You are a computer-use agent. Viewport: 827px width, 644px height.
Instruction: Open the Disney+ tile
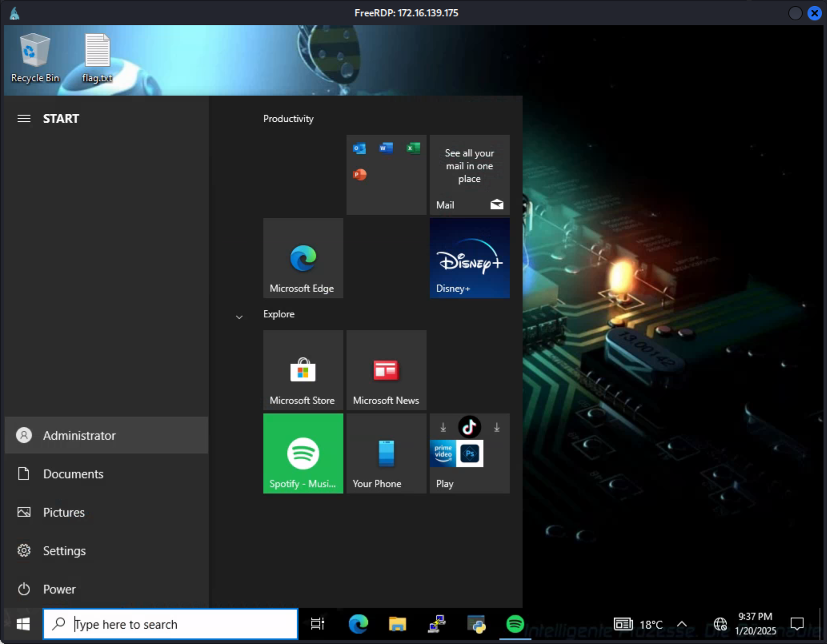[470, 258]
